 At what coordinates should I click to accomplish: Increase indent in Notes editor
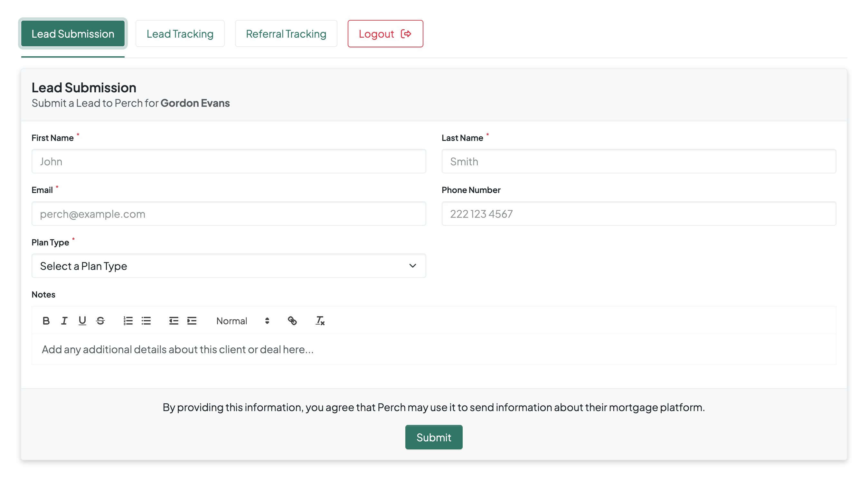click(192, 320)
